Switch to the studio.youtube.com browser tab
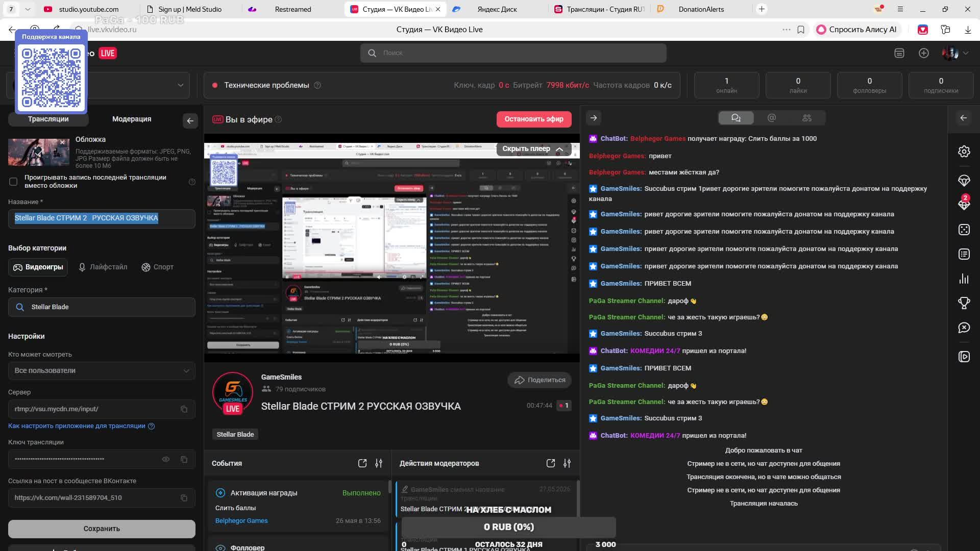The height and width of the screenshot is (551, 980). coord(88,9)
